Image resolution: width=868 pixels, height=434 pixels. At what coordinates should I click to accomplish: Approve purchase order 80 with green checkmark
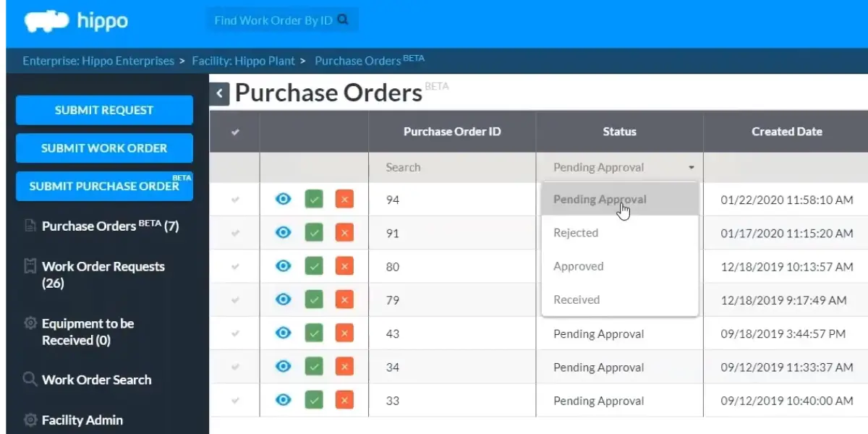[x=314, y=266]
